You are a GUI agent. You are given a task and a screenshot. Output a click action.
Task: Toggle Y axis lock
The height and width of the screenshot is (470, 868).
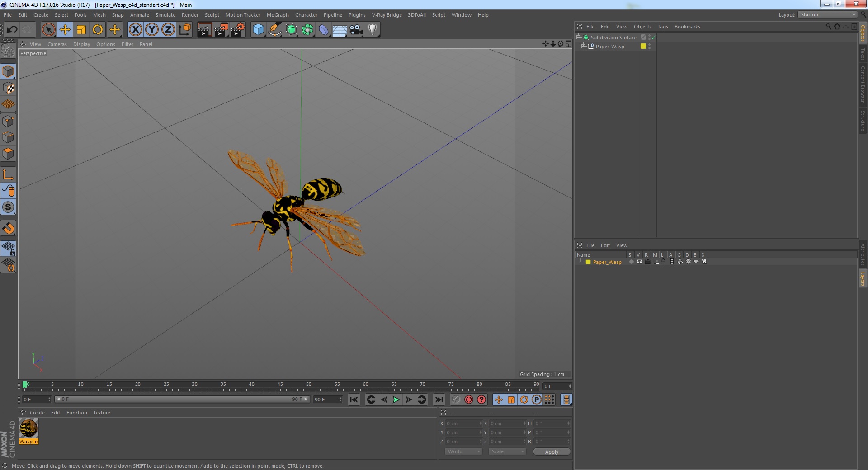coord(152,30)
